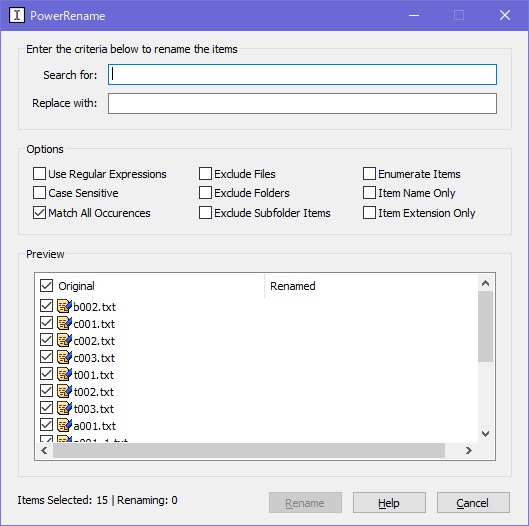529x526 pixels.
Task: Select the t003.txt file name
Action: point(94,409)
